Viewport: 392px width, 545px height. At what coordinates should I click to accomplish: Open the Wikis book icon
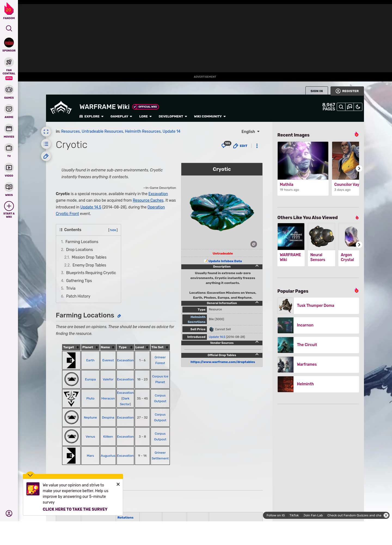pos(9,187)
